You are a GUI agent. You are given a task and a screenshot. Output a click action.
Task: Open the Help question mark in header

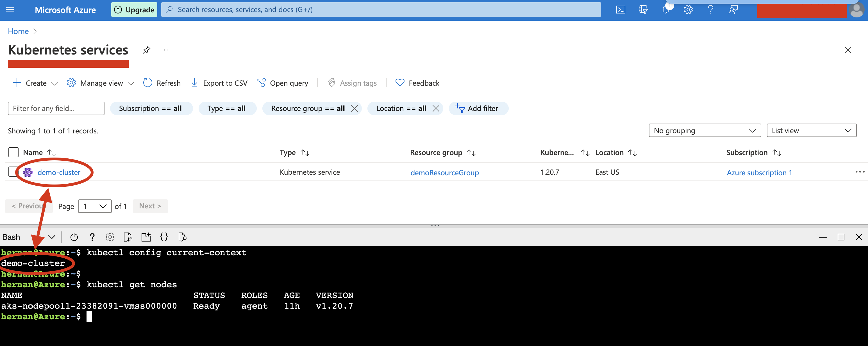point(711,10)
